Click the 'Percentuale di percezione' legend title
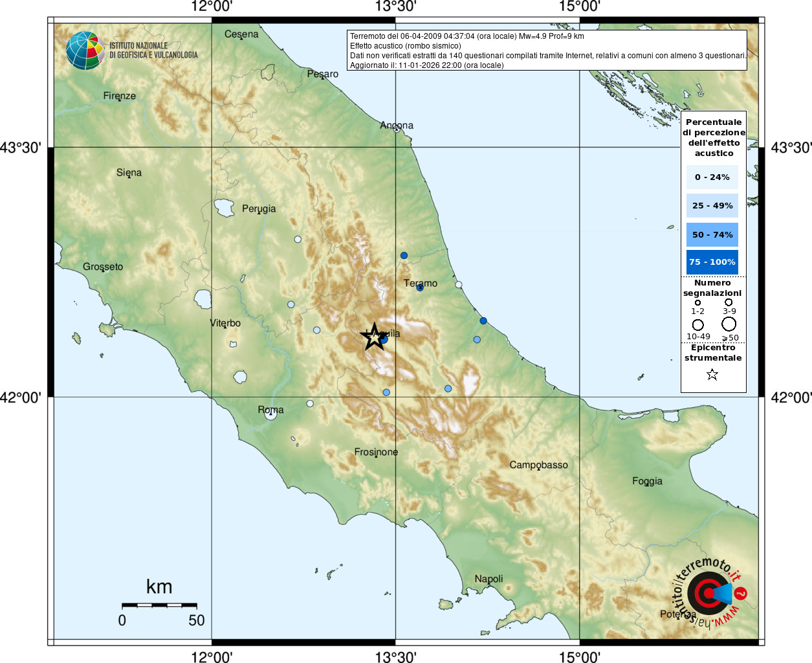 tap(714, 137)
